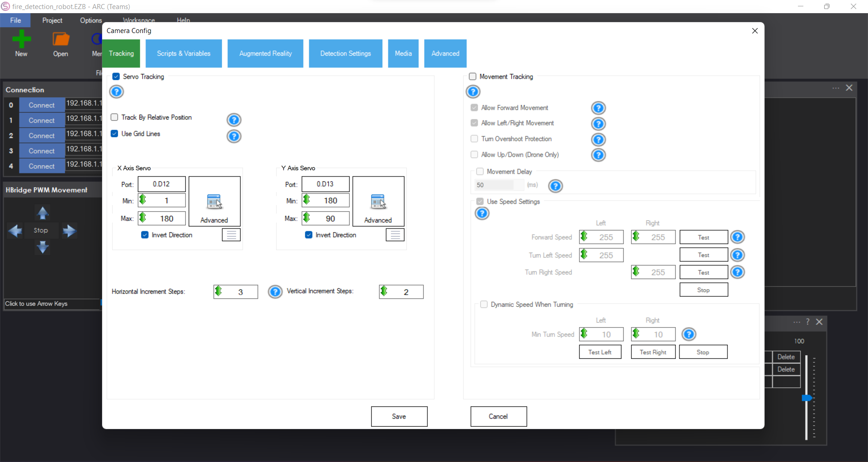Open the Detection Settings tab
Viewport: 868px width, 462px height.
[x=345, y=53]
